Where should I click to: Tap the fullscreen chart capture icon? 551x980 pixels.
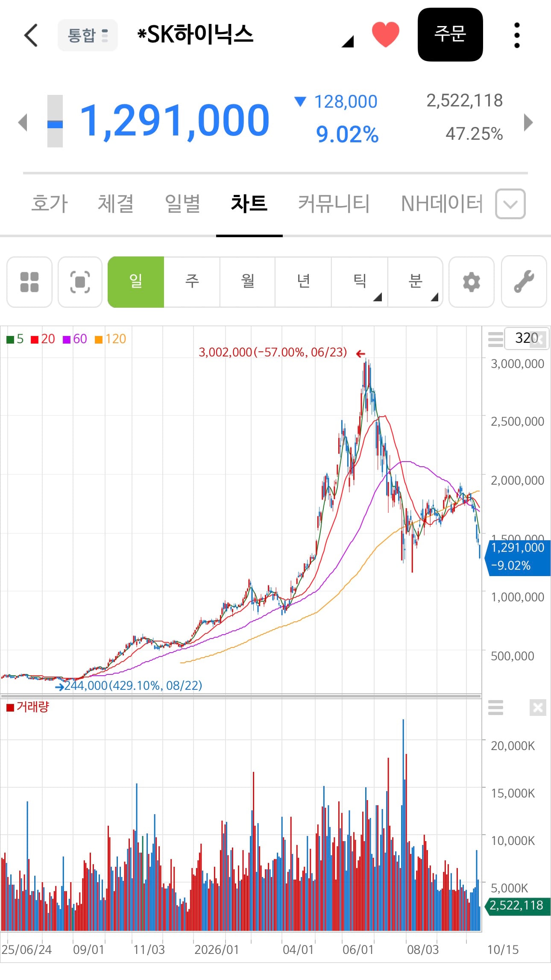point(80,282)
